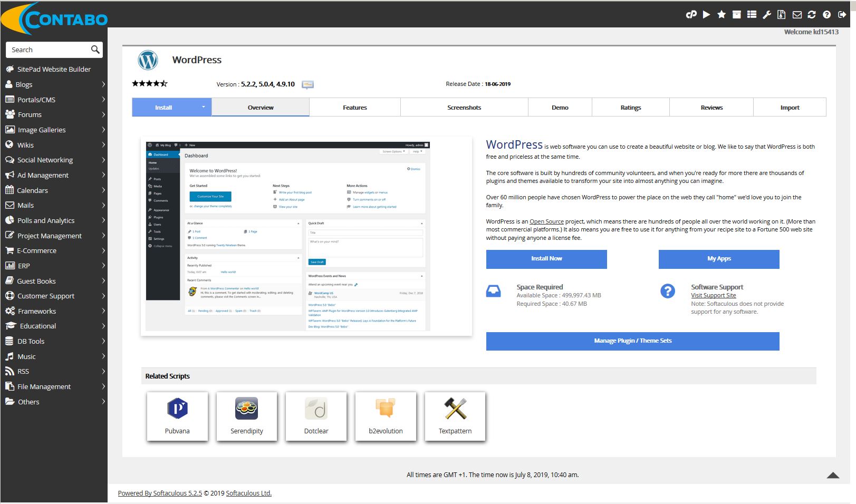Click the WordPress dashboard screenshot
Image resolution: width=856 pixels, height=504 pixels.
[288, 236]
